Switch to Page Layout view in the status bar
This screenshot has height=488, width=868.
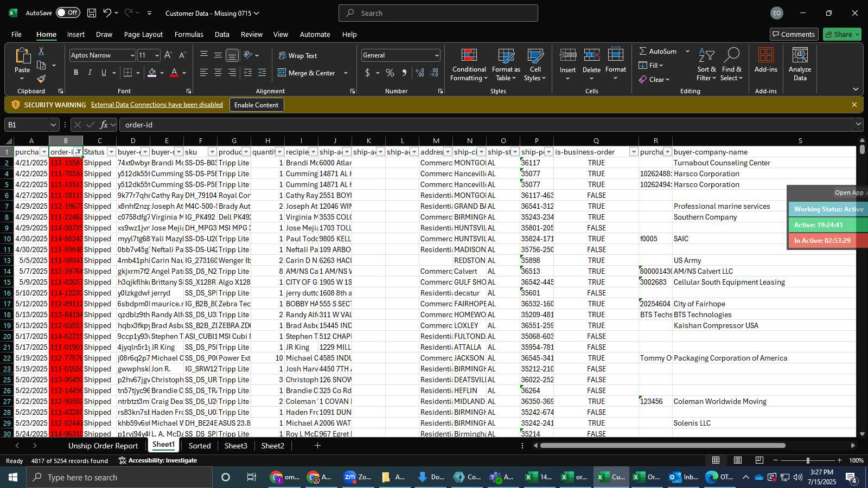(x=738, y=460)
